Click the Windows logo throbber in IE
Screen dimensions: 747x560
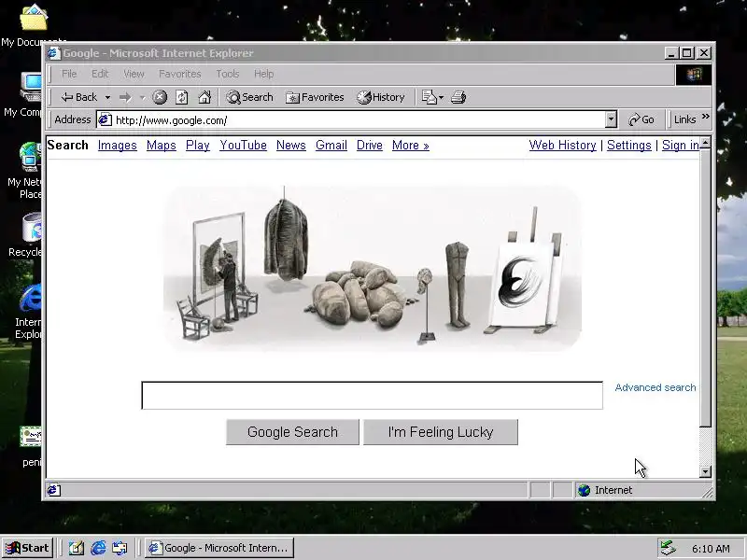(694, 75)
